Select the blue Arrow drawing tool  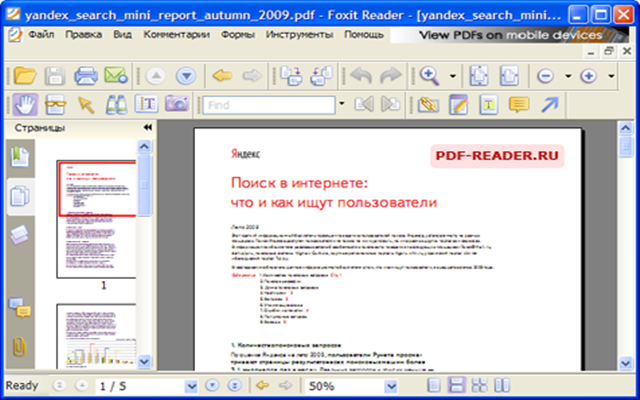(x=549, y=105)
